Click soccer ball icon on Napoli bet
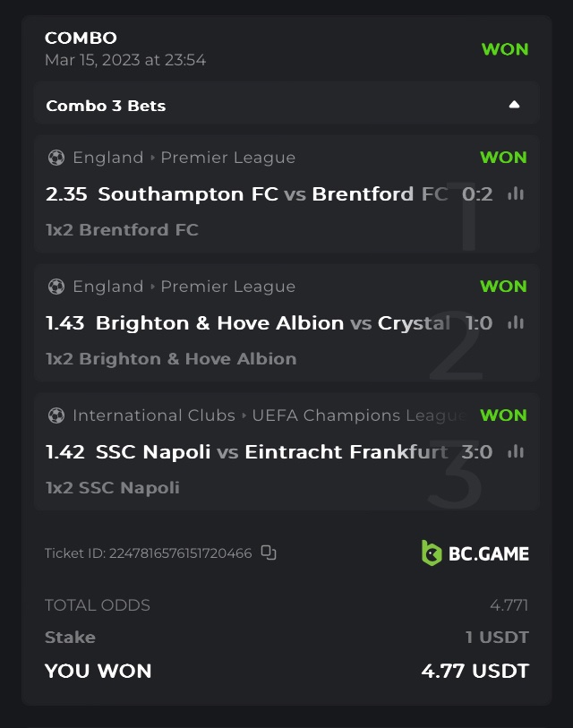This screenshot has width=573, height=728. [x=56, y=415]
